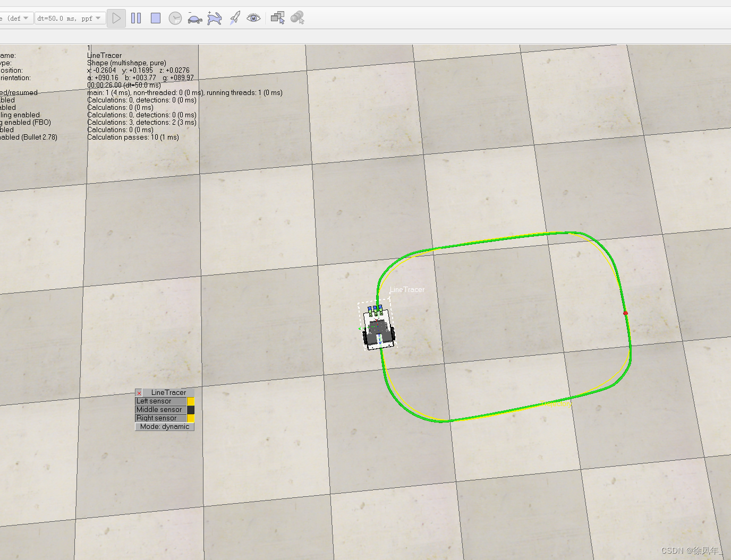
Task: Click the red point on the path
Action: click(x=625, y=313)
